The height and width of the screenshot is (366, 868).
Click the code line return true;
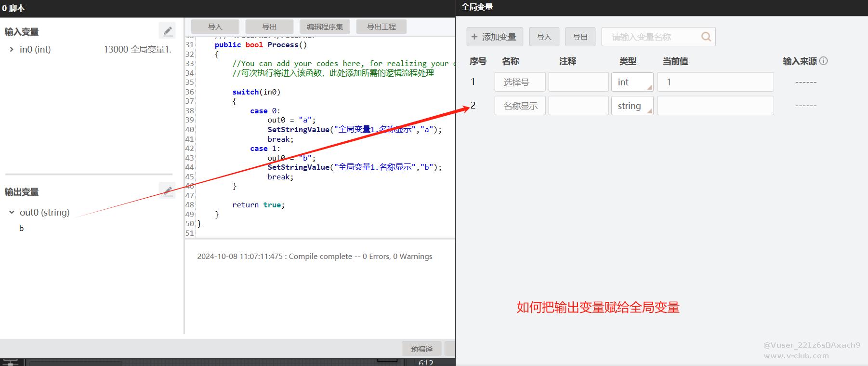pos(259,205)
